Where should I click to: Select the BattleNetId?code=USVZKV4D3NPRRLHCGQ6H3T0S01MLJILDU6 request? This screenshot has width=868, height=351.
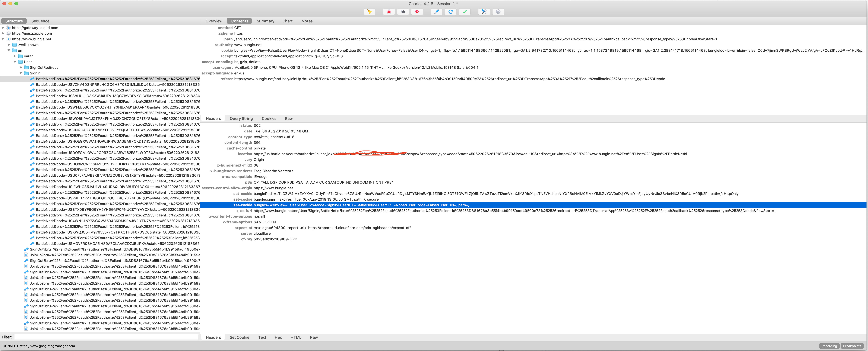100,85
